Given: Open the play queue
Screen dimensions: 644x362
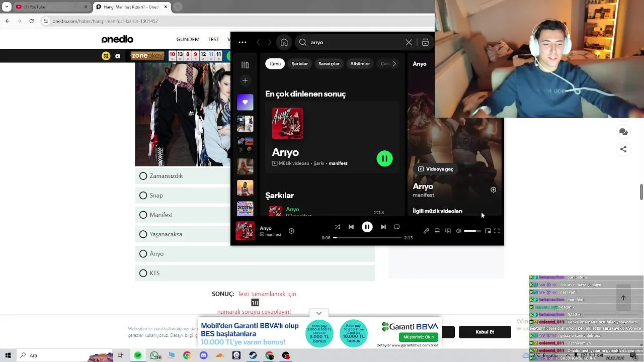Looking at the screenshot, I should (437, 231).
